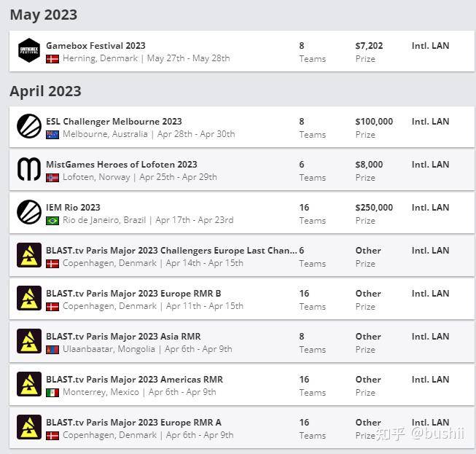Image resolution: width=476 pixels, height=454 pixels.
Task: Click the IEM Rio 2023 ESL logo
Action: pyautogui.click(x=29, y=212)
